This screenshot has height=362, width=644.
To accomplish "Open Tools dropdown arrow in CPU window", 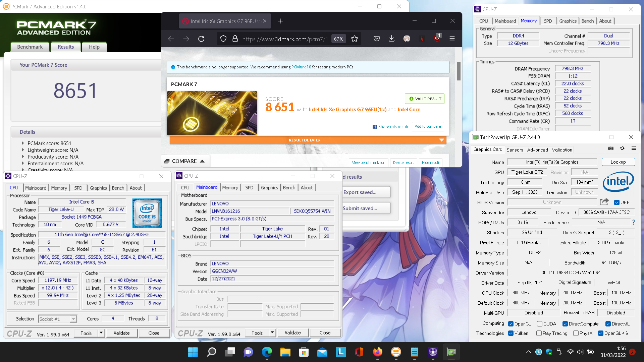I will coord(101,333).
